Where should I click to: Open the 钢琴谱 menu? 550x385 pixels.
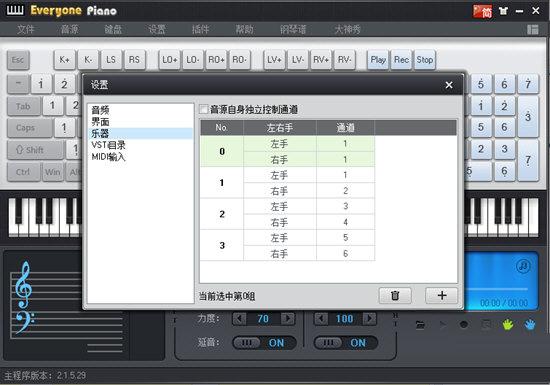(293, 29)
